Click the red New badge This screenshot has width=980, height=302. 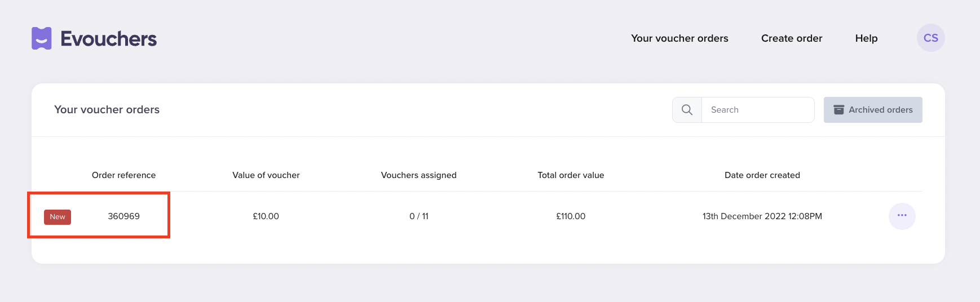(x=58, y=217)
